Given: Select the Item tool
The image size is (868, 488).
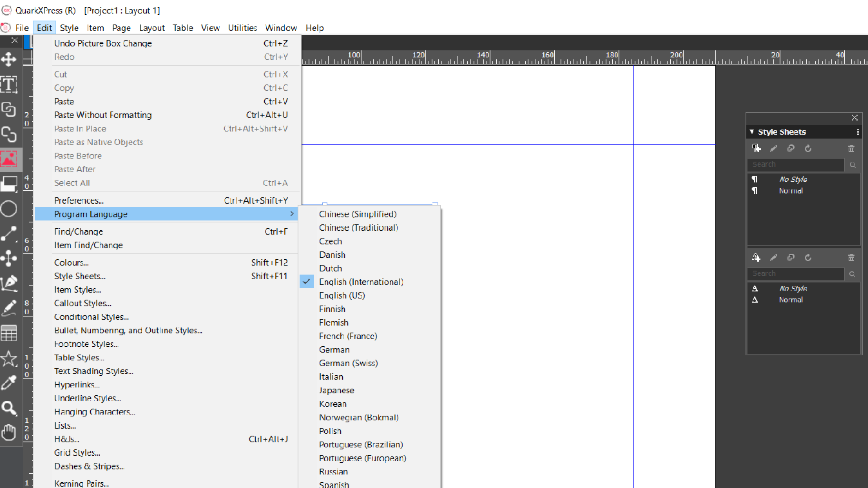Looking at the screenshot, I should point(9,59).
